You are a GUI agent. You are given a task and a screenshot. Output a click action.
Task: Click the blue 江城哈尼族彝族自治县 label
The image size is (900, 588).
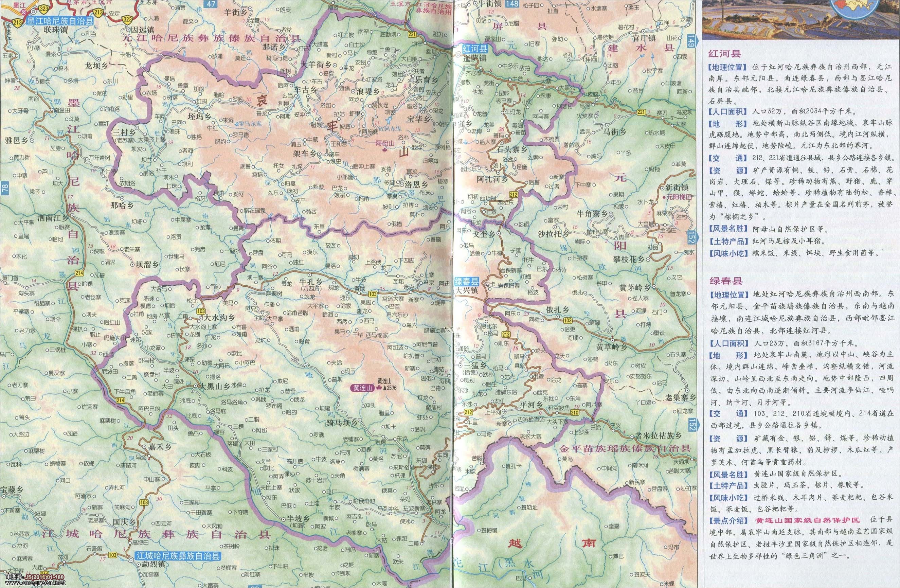click(178, 555)
